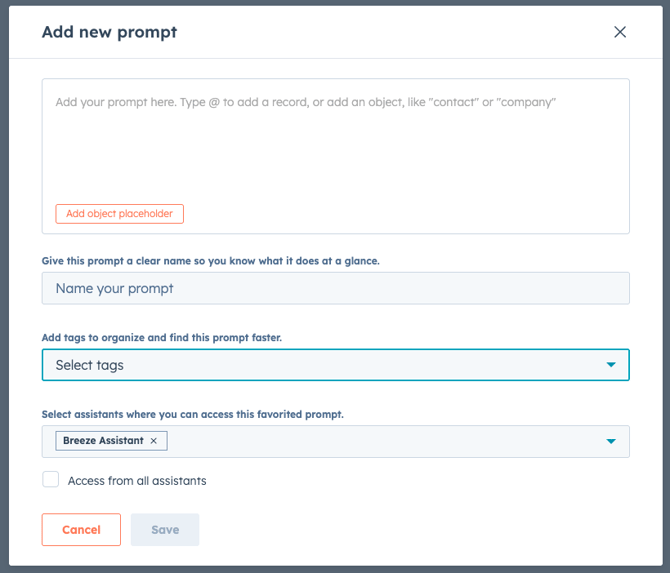This screenshot has height=573, width=670.
Task: Click the Select tags dropdown arrow
Action: [x=611, y=365]
